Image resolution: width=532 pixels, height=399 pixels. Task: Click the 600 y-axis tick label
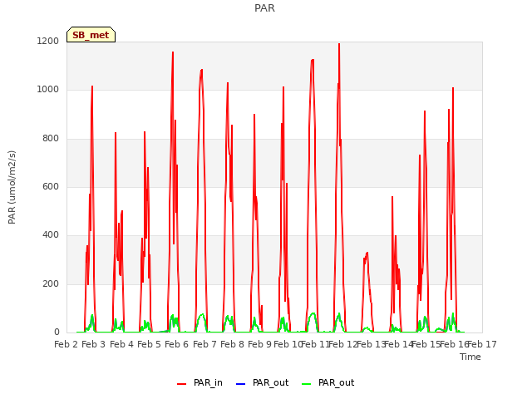[x=51, y=186]
